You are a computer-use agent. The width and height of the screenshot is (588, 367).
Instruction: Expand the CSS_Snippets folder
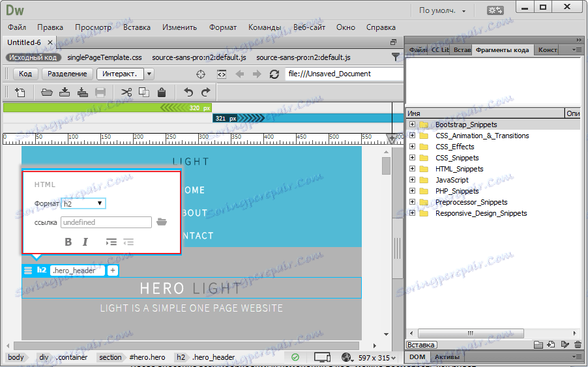(412, 158)
